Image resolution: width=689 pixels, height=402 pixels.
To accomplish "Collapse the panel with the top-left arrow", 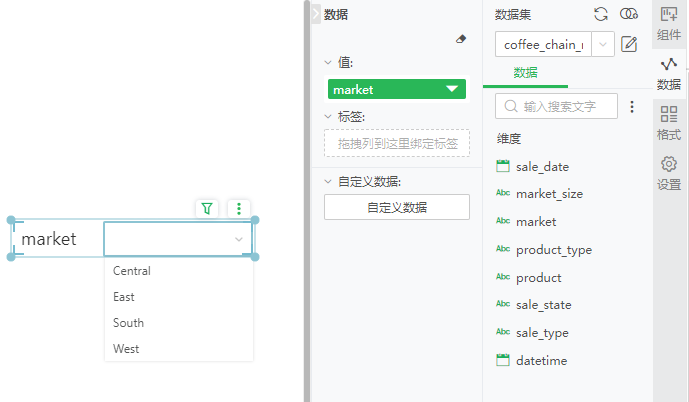I will click(317, 14).
